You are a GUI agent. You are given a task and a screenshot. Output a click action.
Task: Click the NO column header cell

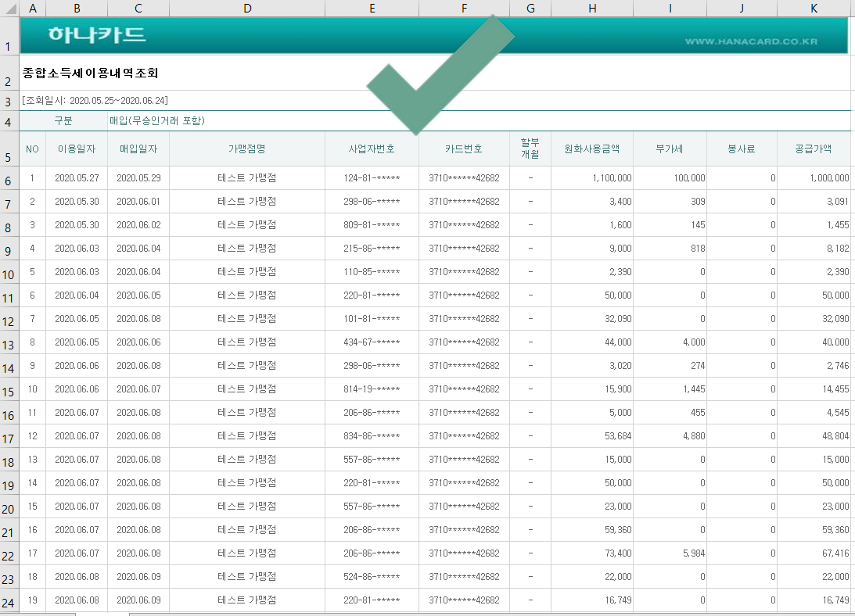(33, 149)
